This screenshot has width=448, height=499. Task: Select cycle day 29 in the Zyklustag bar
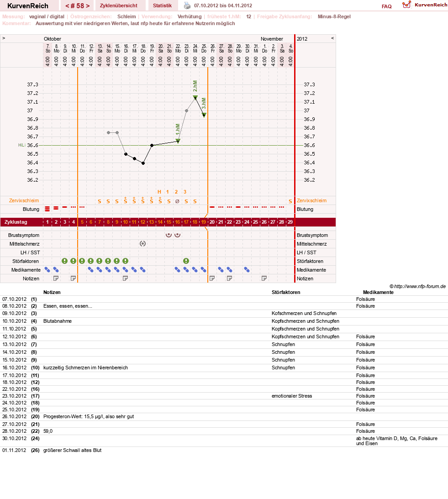[x=290, y=222]
